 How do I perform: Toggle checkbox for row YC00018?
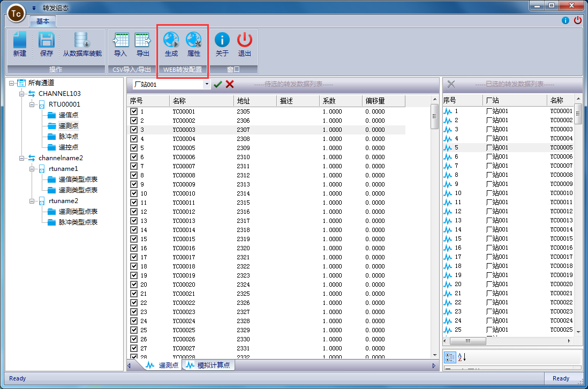134,266
